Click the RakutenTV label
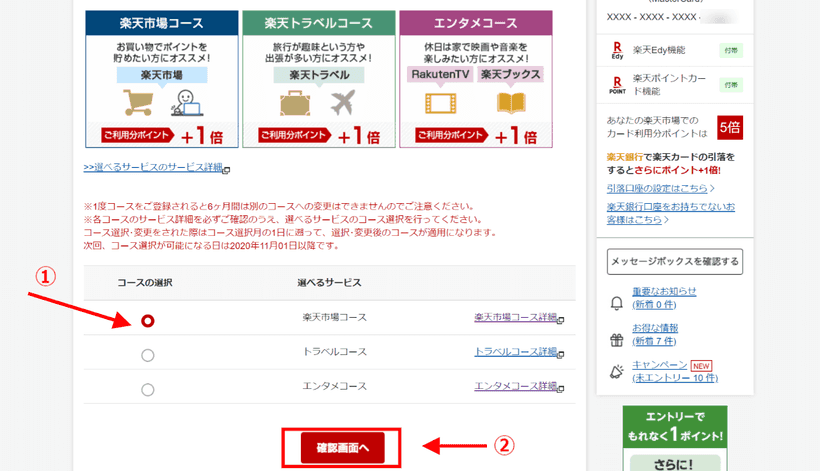Viewport: 820px width, 471px height. [440, 74]
